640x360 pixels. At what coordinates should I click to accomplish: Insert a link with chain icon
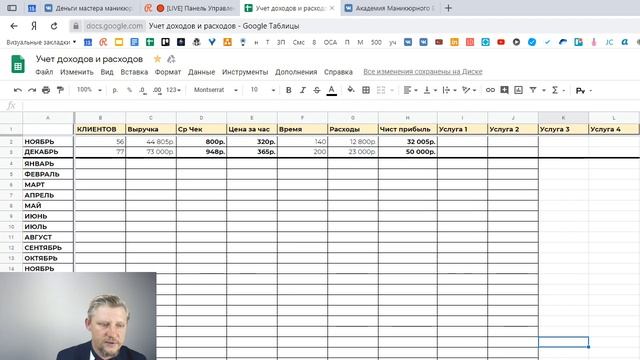coord(490,90)
